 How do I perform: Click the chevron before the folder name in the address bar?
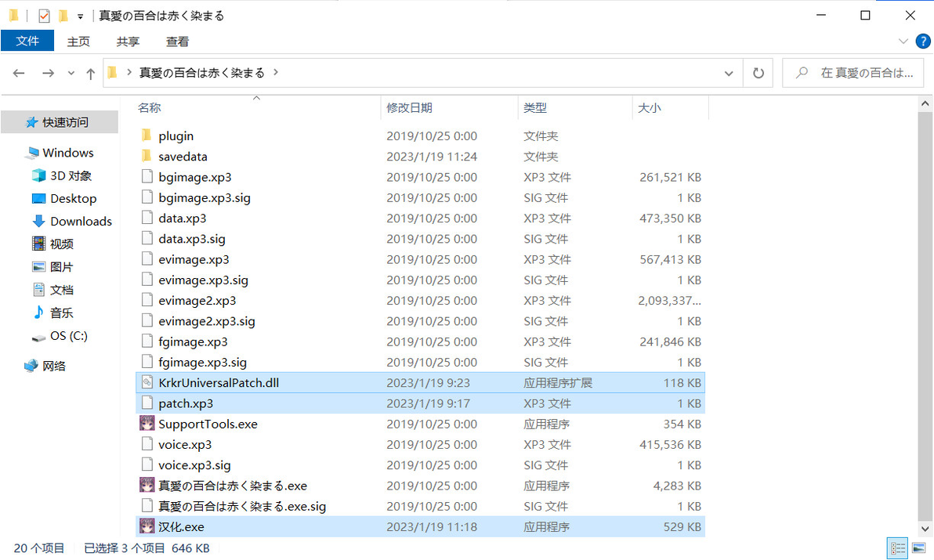coord(129,73)
